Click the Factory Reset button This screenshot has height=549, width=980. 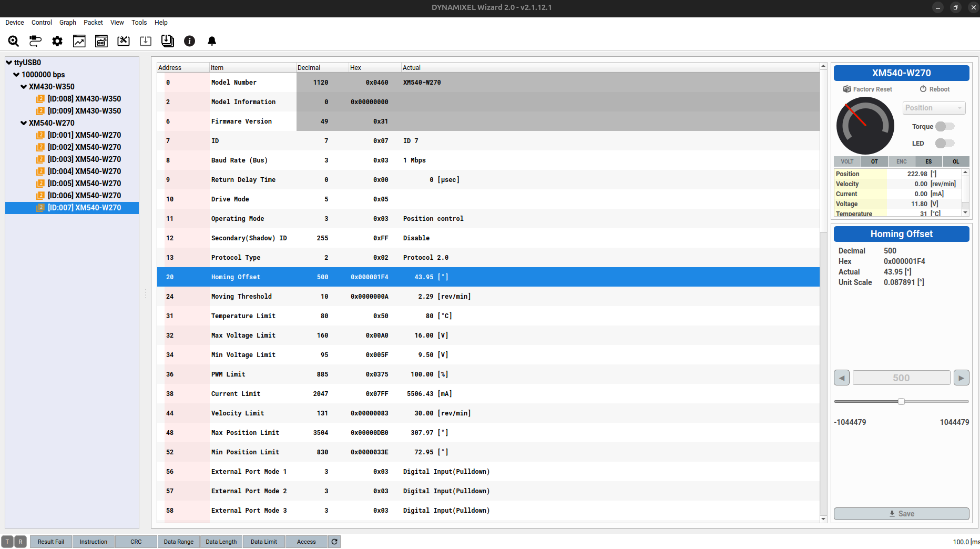pyautogui.click(x=867, y=89)
